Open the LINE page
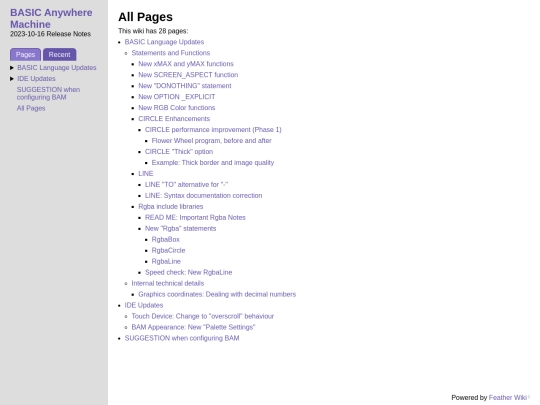The height and width of the screenshot is (405, 540). [x=146, y=174]
